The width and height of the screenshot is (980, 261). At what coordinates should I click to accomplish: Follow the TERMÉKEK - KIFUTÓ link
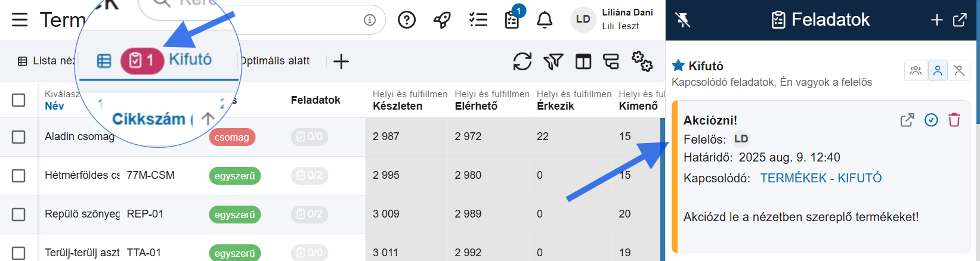tap(821, 178)
